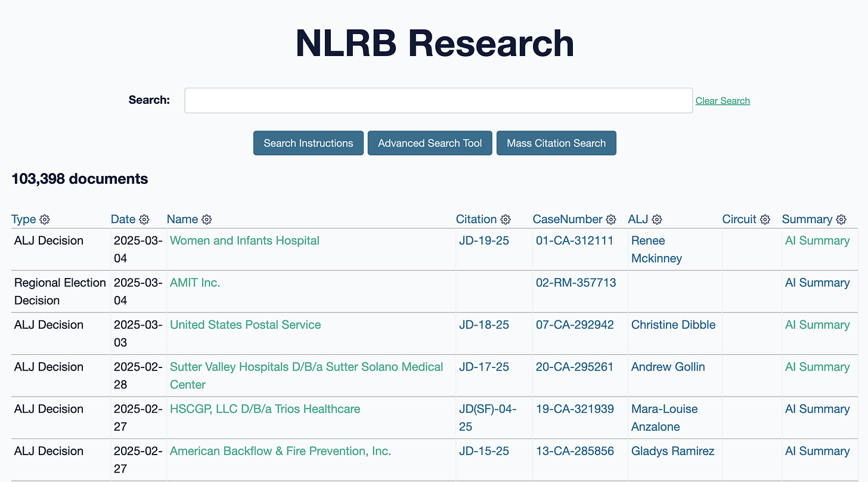Screen dimensions: 868x482
Task: Filter by ALJ Gladys Ramirez
Action: (672, 452)
